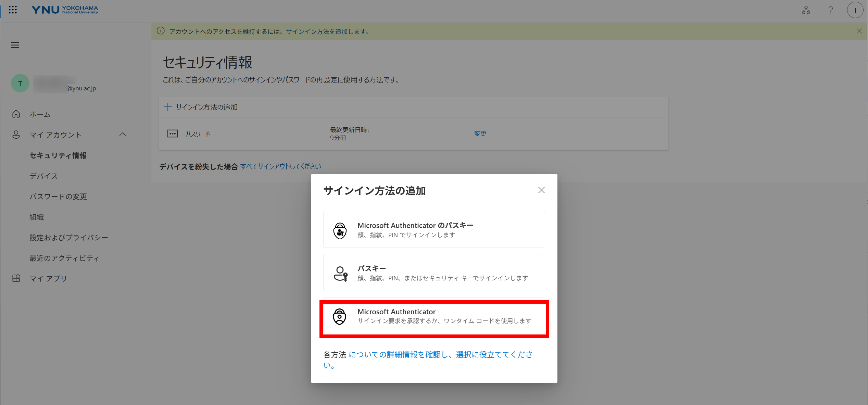This screenshot has width=868, height=405.
Task: Open account avatar T in top right
Action: pos(855,10)
